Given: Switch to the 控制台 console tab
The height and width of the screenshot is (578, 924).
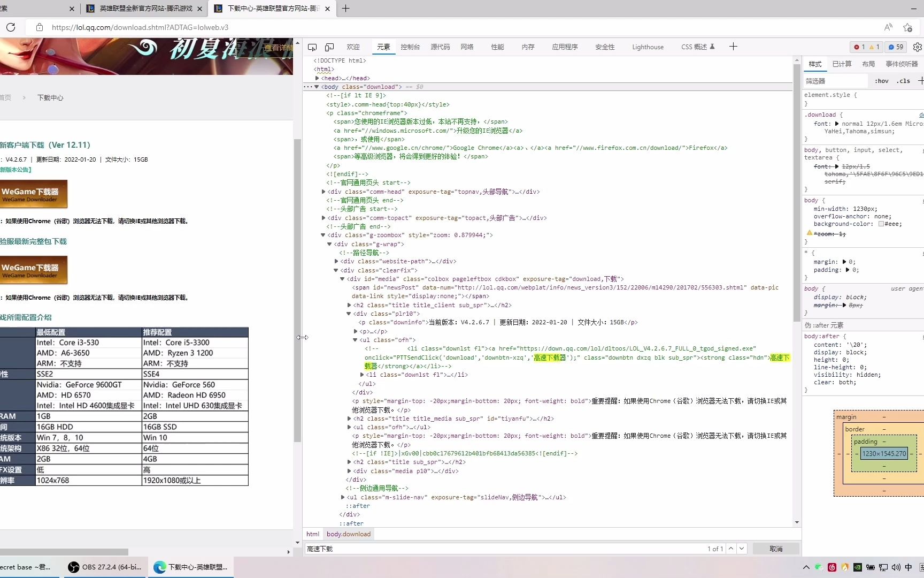Looking at the screenshot, I should pos(410,47).
